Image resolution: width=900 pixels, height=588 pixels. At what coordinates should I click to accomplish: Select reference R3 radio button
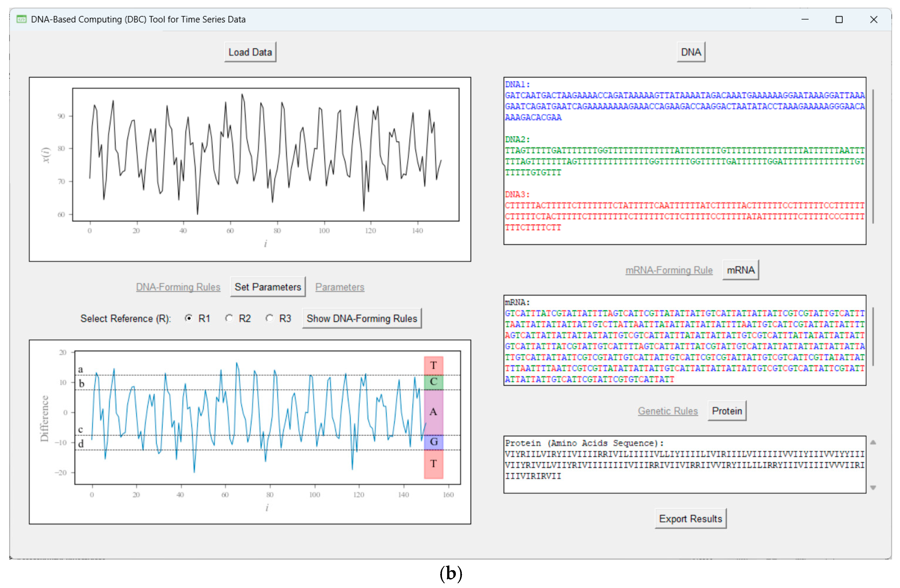point(269,318)
